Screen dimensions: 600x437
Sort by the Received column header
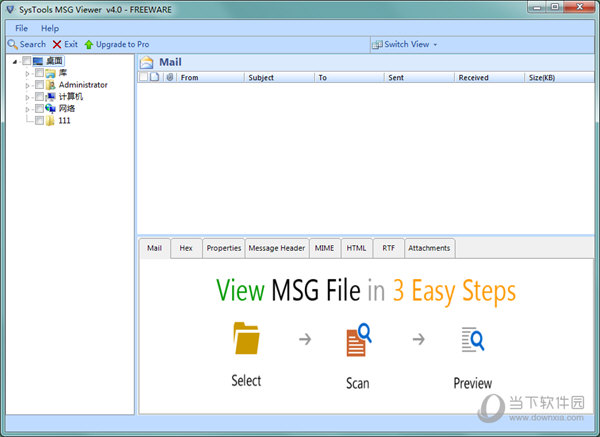pyautogui.click(x=489, y=77)
